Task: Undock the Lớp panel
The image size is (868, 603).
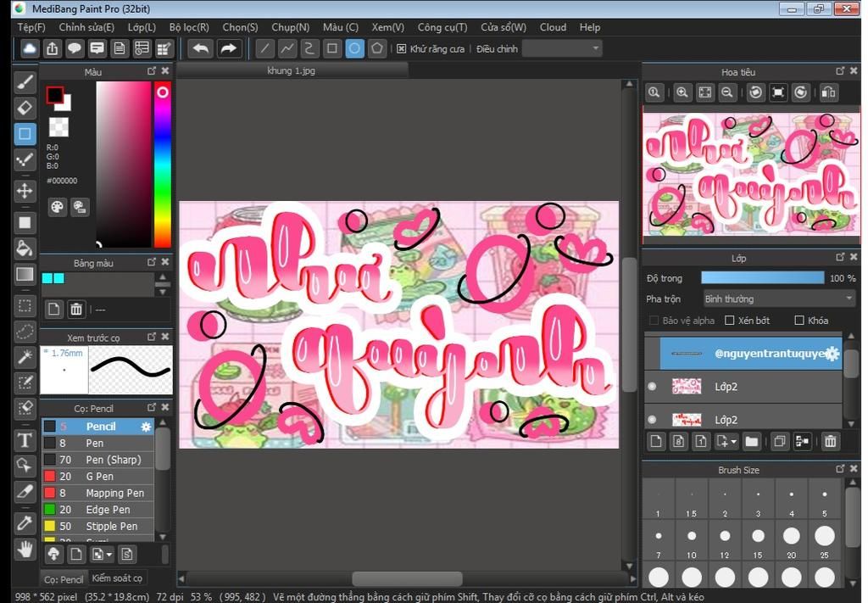Action: point(840,257)
